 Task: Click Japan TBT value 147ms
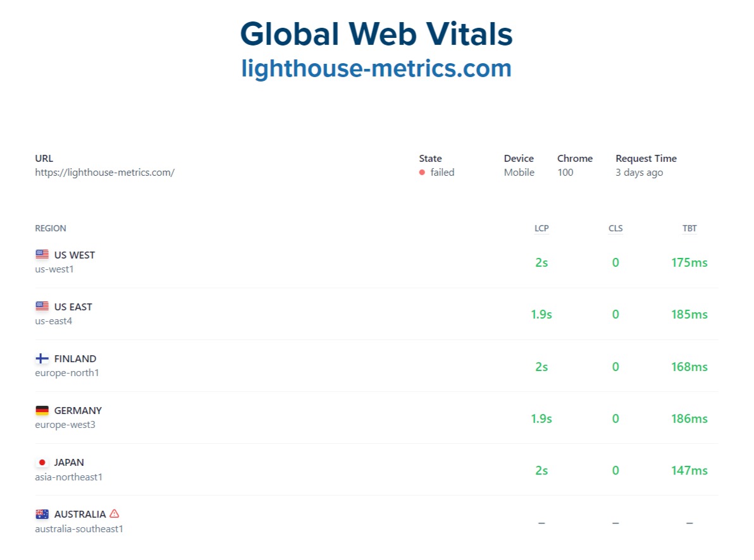click(689, 471)
